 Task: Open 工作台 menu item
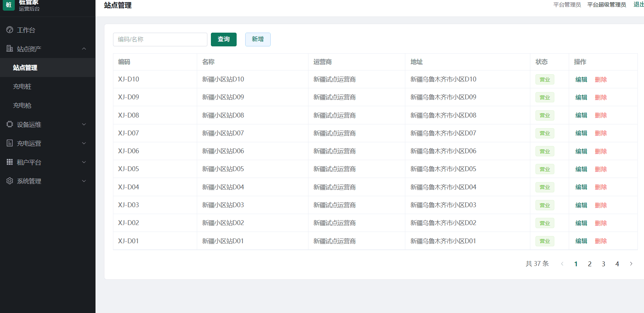click(x=48, y=30)
